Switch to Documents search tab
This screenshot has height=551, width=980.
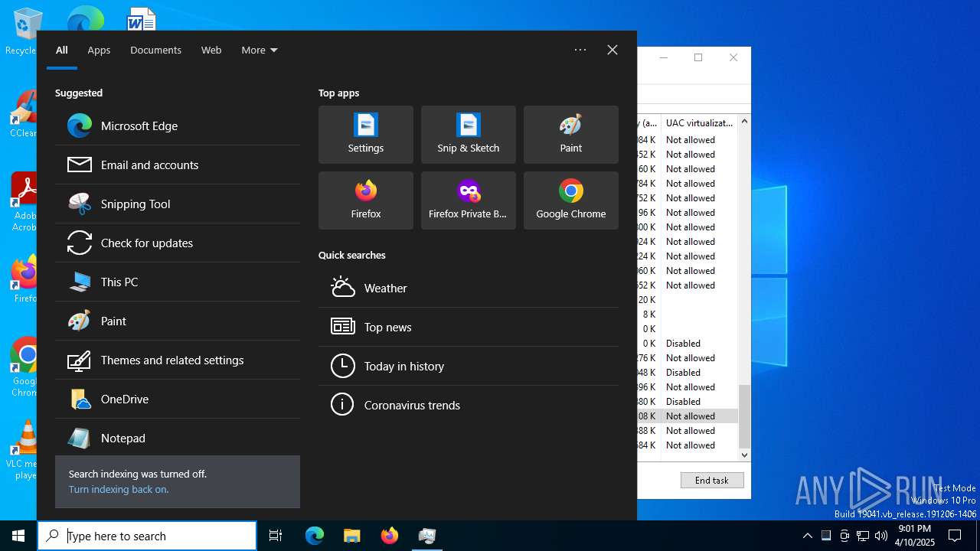click(x=155, y=50)
